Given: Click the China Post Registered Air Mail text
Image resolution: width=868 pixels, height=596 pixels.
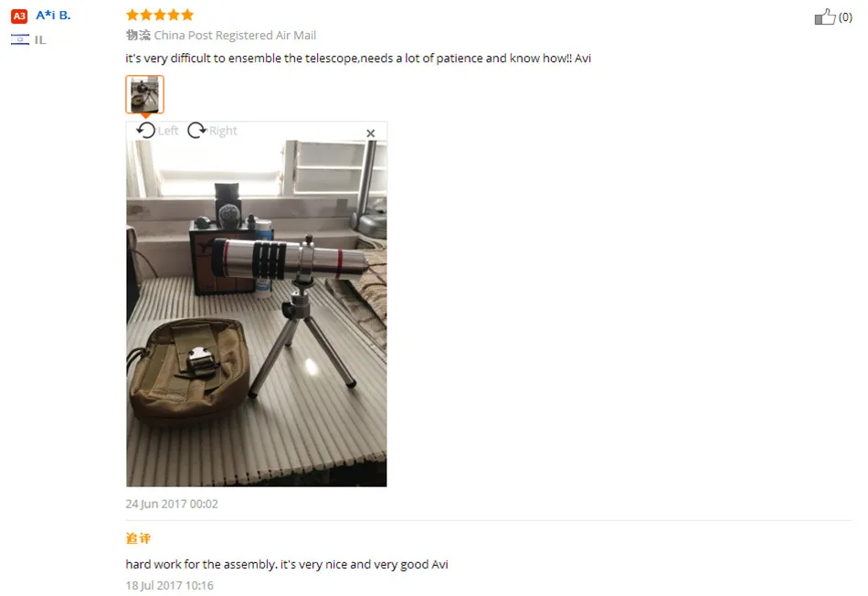Looking at the screenshot, I should [235, 36].
